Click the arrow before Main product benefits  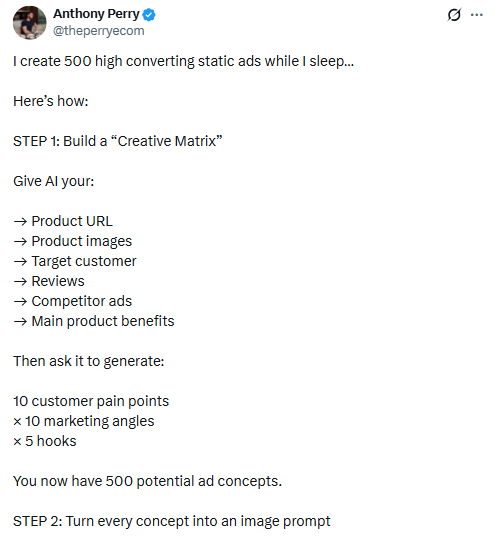tap(20, 321)
